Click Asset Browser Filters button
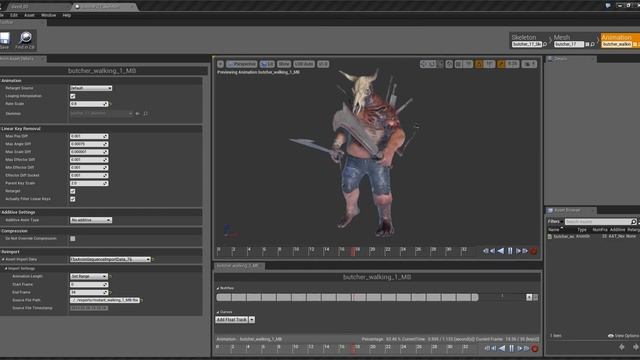This screenshot has width=640, height=360. coord(554,222)
